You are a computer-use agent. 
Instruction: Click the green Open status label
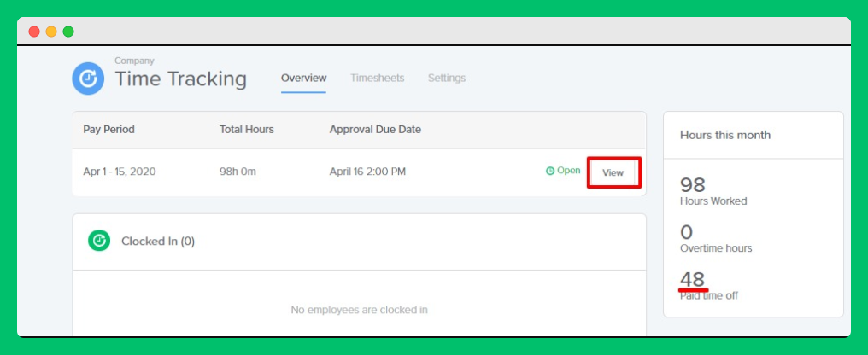tap(568, 171)
